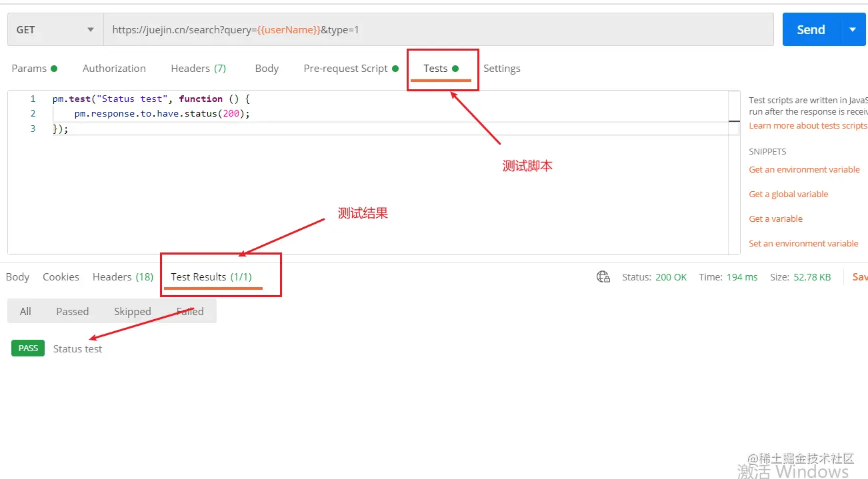868x479 pixels.
Task: Click the Size 52.78 KB value
Action: pos(812,277)
